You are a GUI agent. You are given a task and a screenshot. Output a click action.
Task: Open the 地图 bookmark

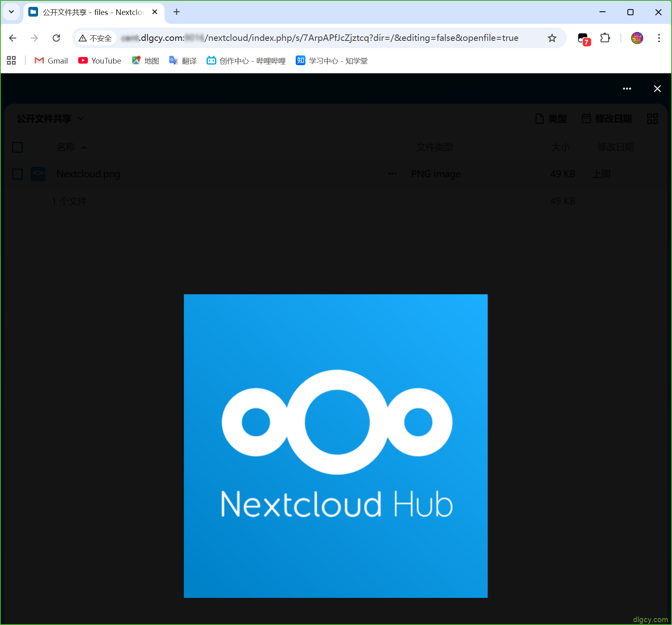[145, 61]
